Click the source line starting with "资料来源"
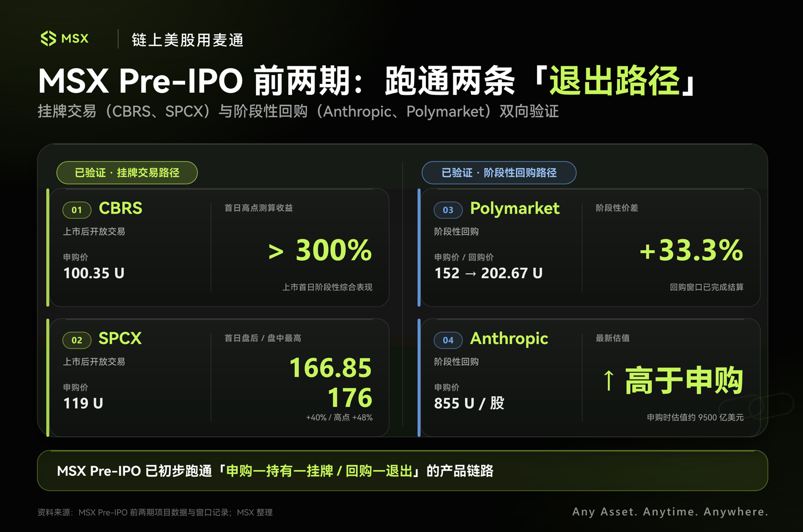Viewport: 803px width, 532px height. tap(155, 512)
